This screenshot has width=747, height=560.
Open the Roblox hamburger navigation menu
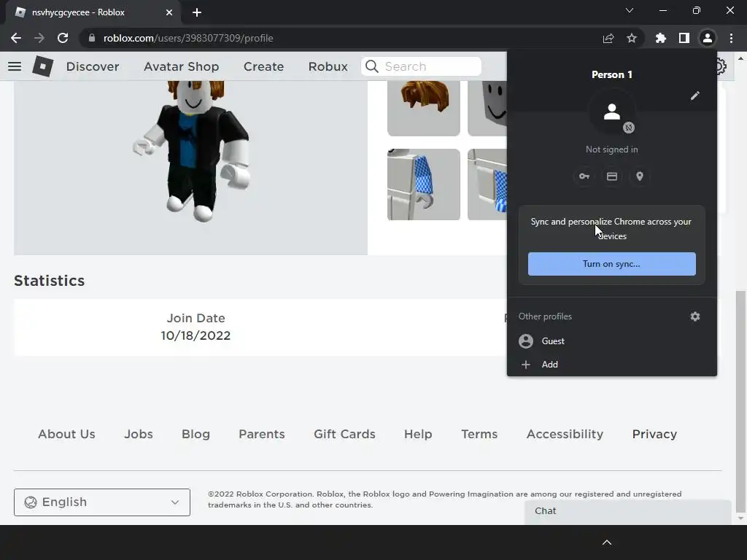15,66
